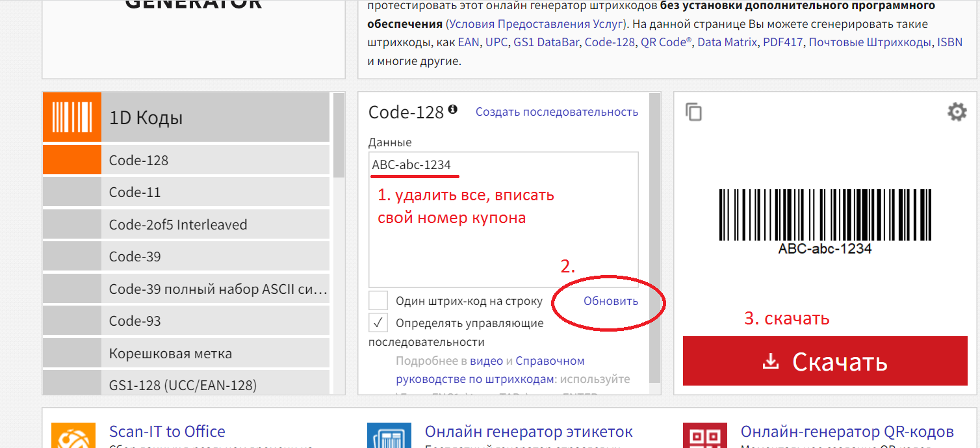Follow the EAN link
Screen dimensions: 980x448
[469, 42]
